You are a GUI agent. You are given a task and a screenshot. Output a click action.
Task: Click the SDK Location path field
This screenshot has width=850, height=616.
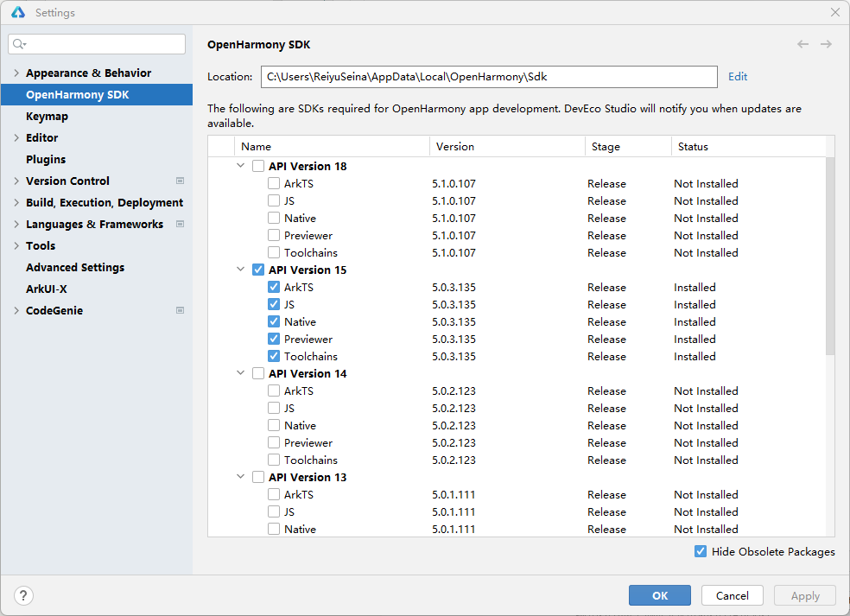click(x=489, y=76)
